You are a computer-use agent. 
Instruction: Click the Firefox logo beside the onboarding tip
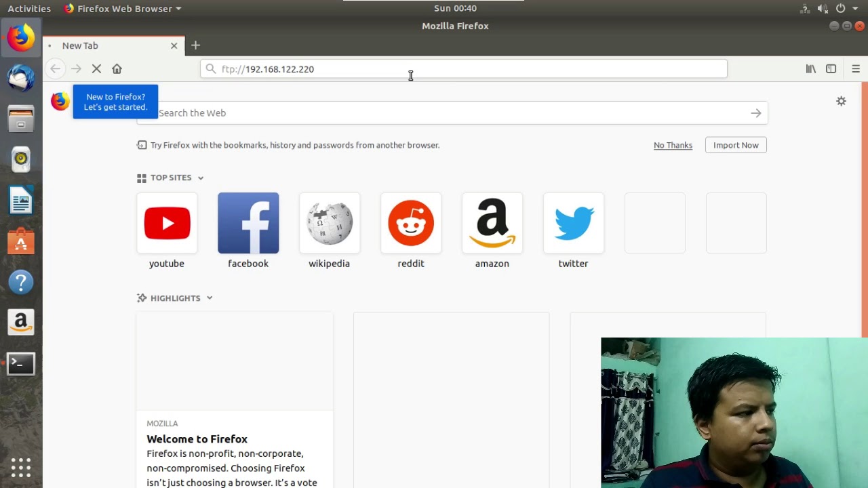60,101
